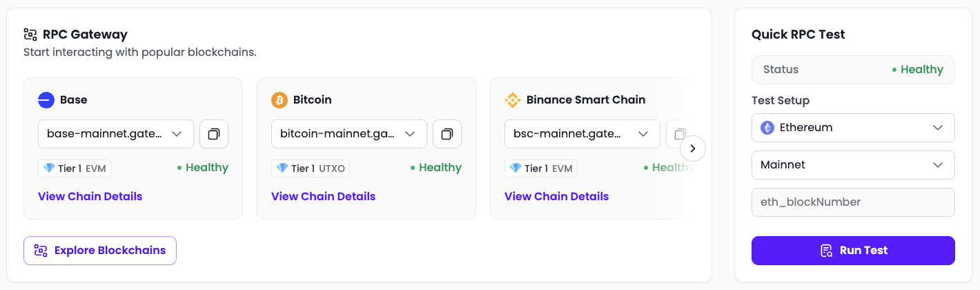Click the RPC Gateway header icon
This screenshot has width=980, height=290.
pos(30,35)
